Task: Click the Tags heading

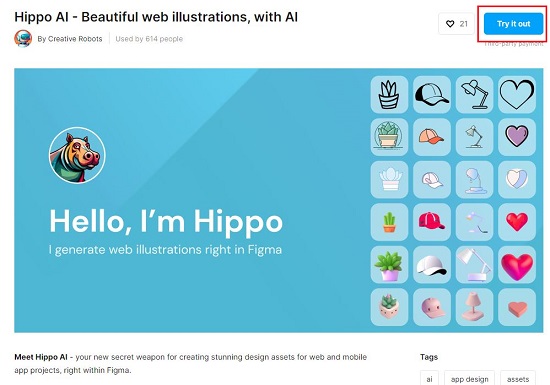Action: tap(429, 357)
